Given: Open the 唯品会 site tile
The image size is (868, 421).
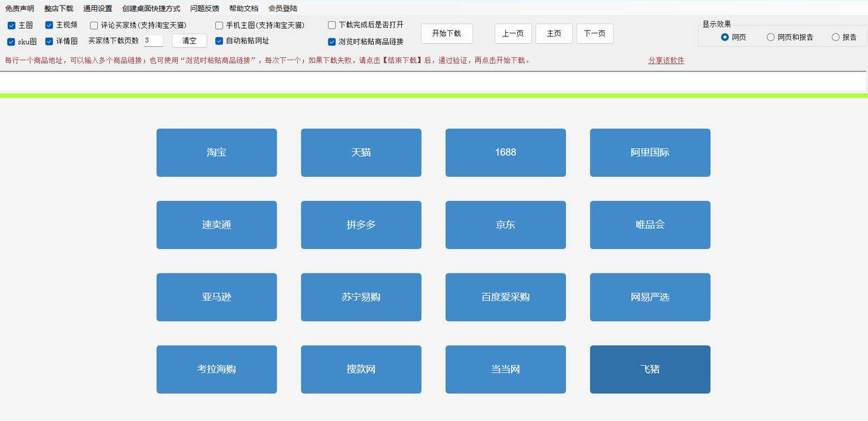Looking at the screenshot, I should (x=650, y=225).
